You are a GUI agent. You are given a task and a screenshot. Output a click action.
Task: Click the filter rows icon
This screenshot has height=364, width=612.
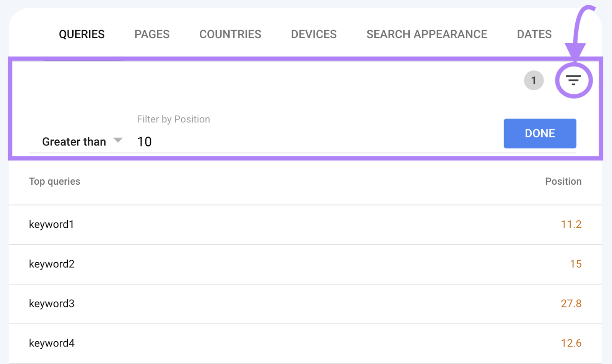point(573,80)
